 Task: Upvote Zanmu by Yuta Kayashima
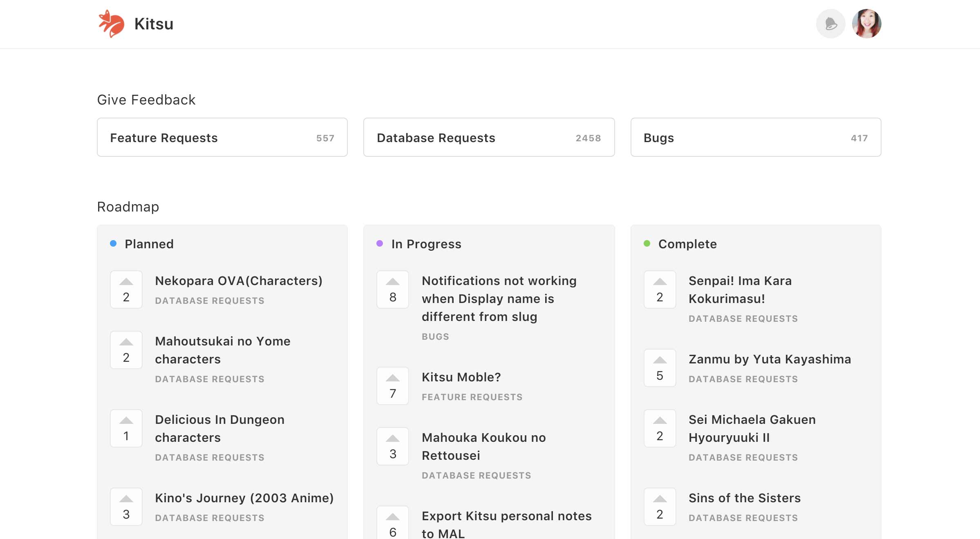click(x=660, y=368)
